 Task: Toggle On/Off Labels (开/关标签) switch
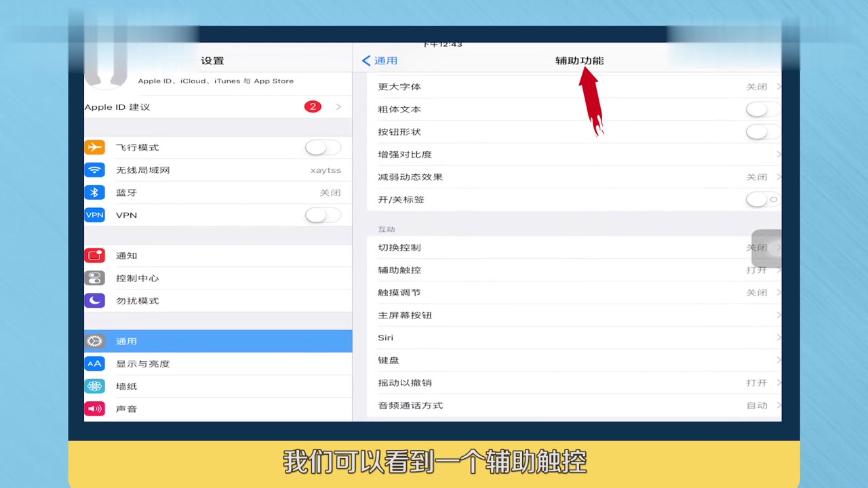(763, 199)
